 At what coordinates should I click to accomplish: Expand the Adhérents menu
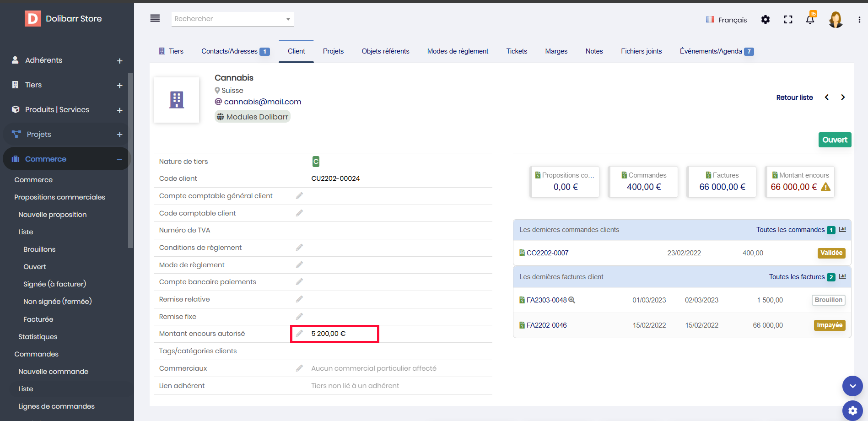click(119, 61)
